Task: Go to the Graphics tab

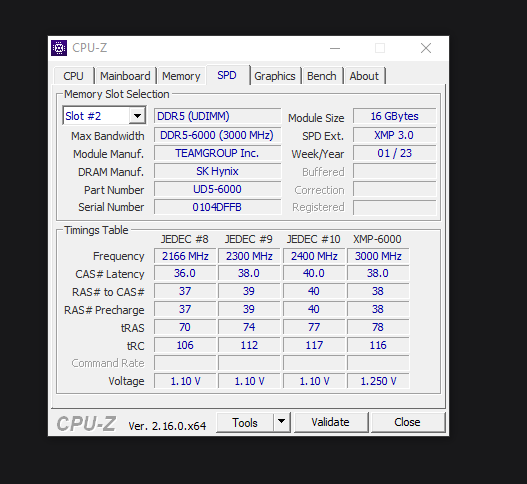Action: click(275, 76)
